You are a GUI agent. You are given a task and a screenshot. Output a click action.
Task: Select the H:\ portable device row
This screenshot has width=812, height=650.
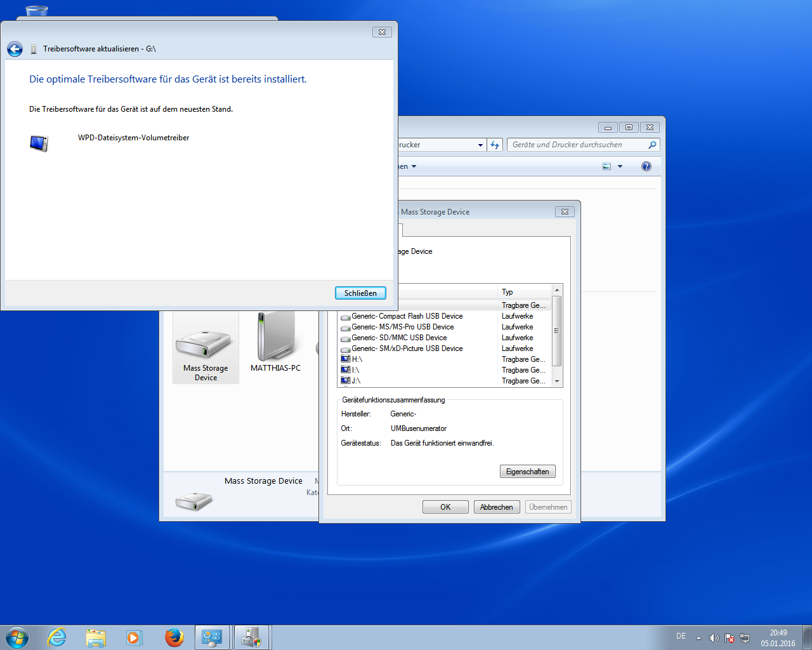click(x=445, y=359)
